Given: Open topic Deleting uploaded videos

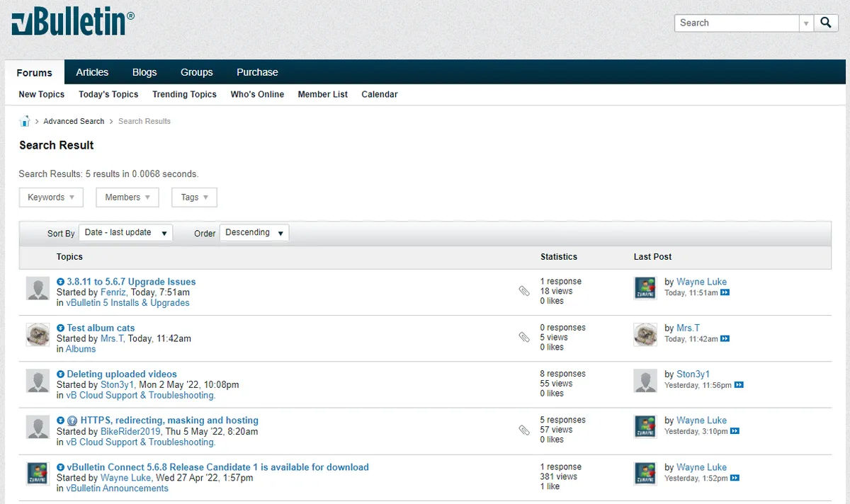Looking at the screenshot, I should coord(122,374).
